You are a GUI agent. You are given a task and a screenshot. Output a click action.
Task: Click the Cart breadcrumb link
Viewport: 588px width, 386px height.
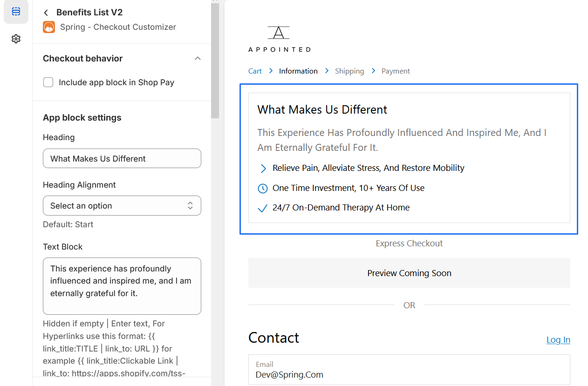click(255, 71)
